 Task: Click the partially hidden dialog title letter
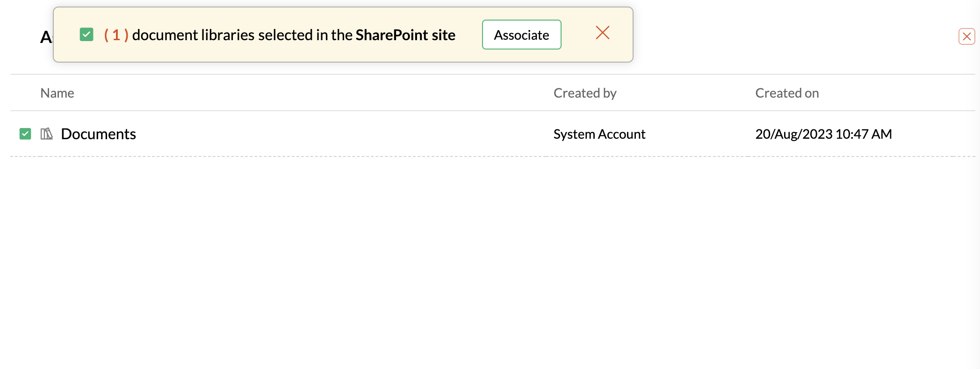point(46,37)
